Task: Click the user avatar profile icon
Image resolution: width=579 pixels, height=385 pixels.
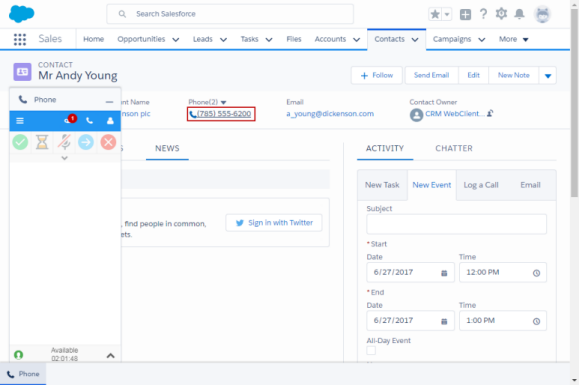Action: pyautogui.click(x=542, y=14)
